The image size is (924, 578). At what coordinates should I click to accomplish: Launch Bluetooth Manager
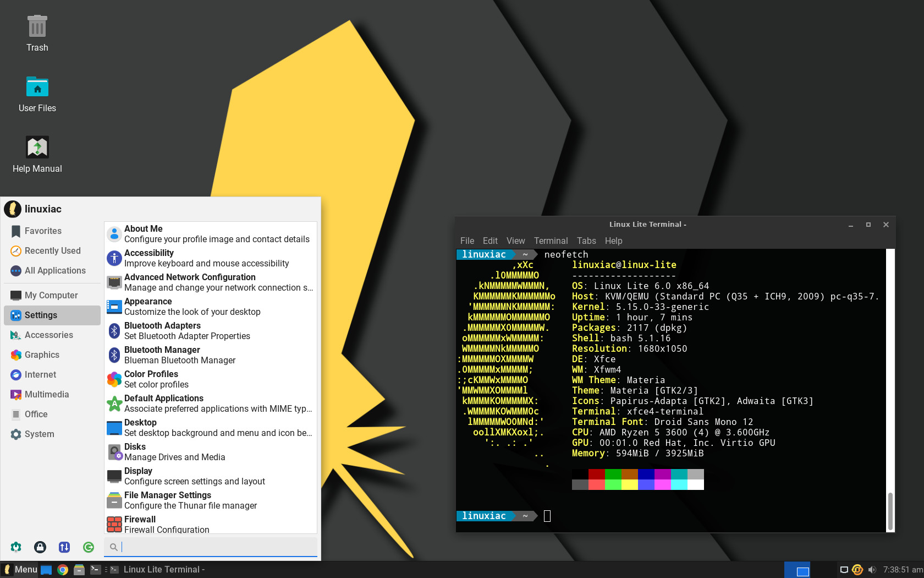[211, 355]
